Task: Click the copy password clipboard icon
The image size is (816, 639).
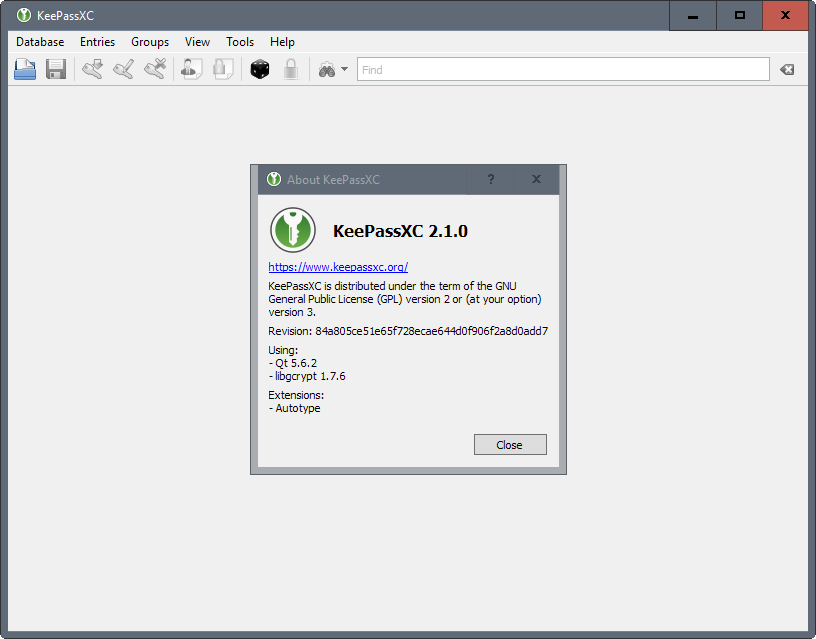Action: (223, 69)
